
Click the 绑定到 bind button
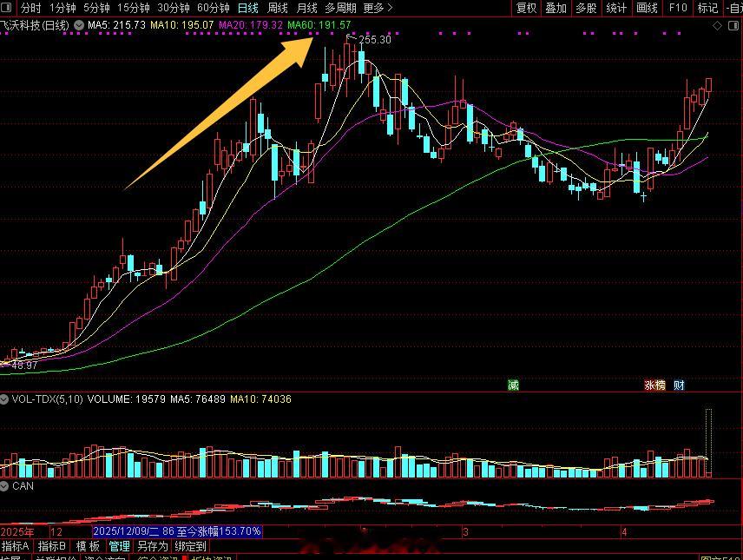190,546
